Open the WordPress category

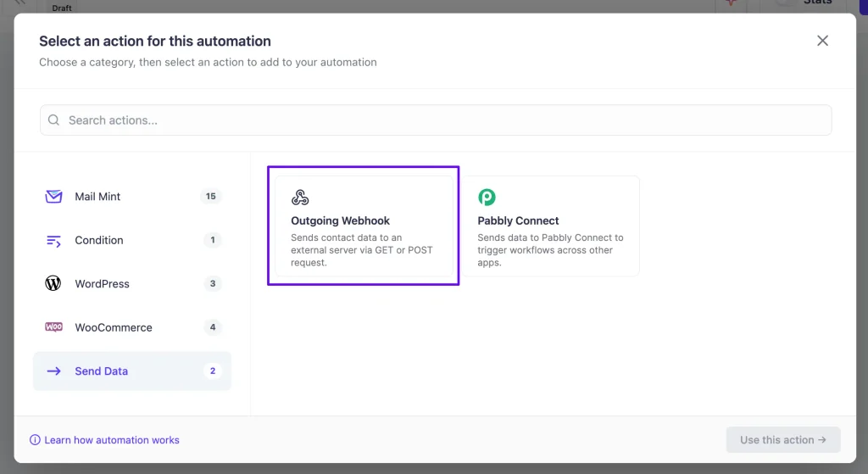[x=132, y=283]
